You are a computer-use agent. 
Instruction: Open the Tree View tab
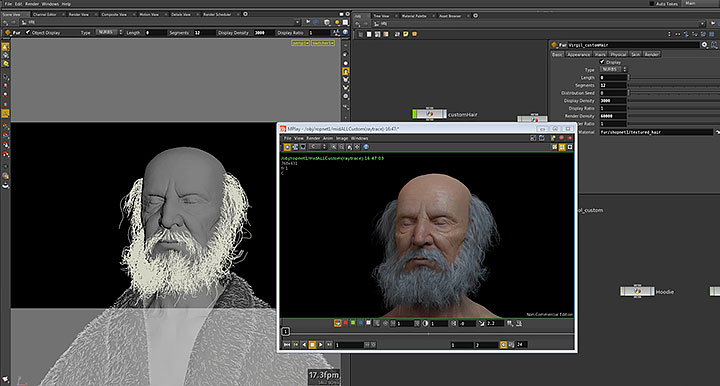click(x=381, y=16)
